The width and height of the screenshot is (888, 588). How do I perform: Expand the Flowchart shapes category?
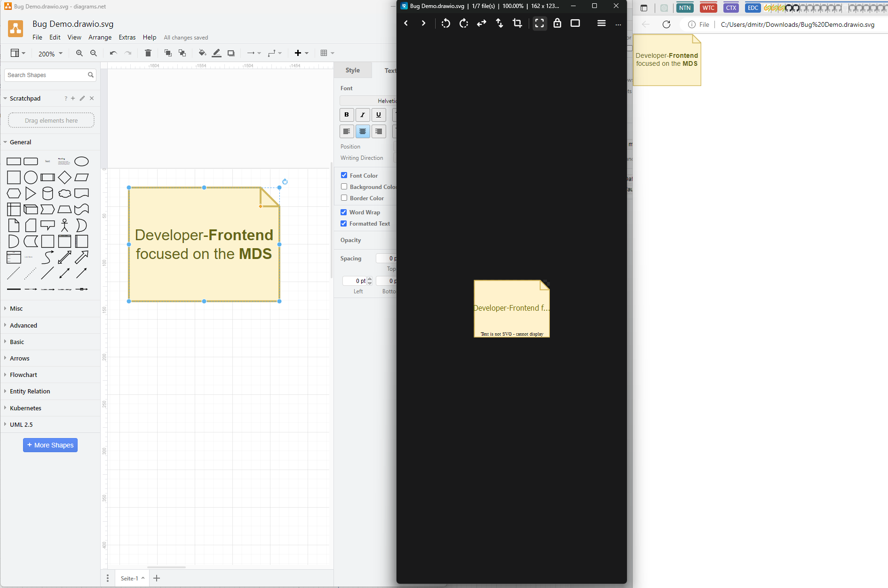pos(23,375)
